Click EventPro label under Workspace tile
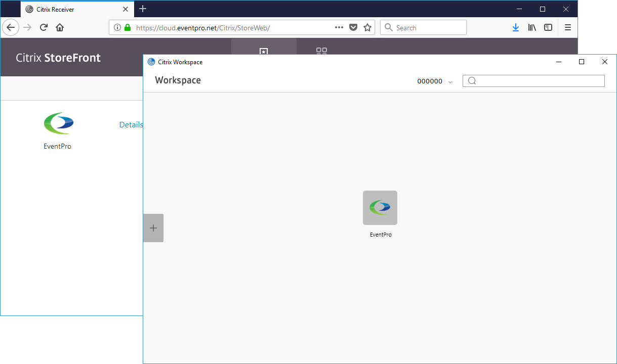This screenshot has height=364, width=617. (381, 235)
